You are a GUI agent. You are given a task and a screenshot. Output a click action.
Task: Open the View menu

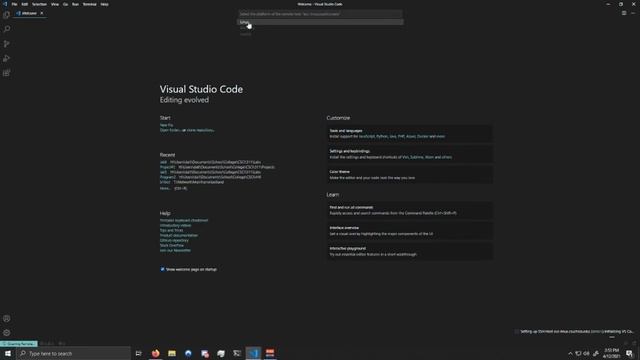55,4
